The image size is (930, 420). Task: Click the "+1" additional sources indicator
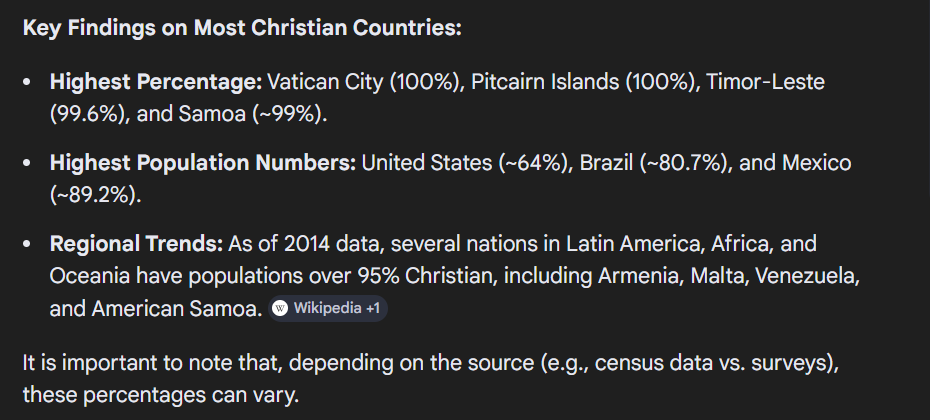point(372,309)
